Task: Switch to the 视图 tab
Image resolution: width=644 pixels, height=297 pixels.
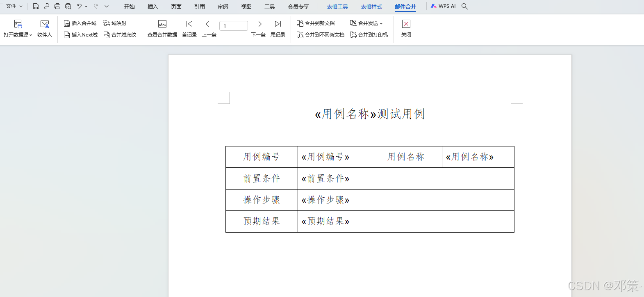Action: (x=246, y=7)
